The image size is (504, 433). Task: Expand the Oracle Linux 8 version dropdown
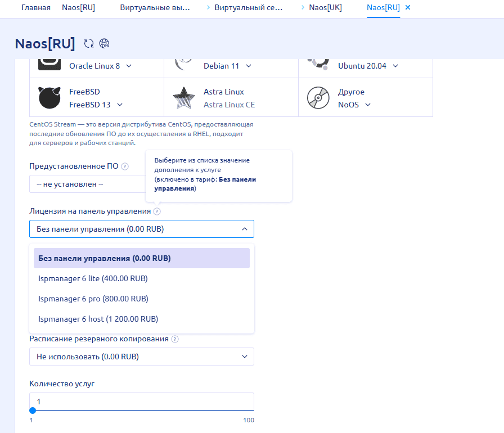tap(129, 66)
